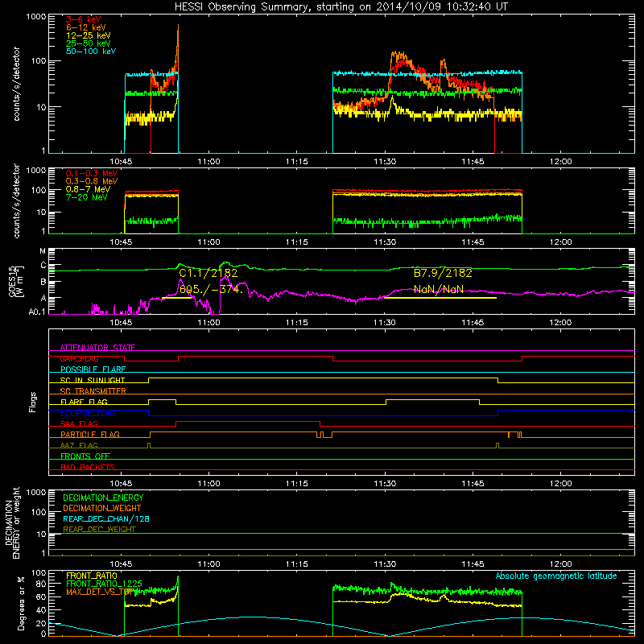The width and height of the screenshot is (644, 644).
Task: Click the DECIMATION ENERGY or weight axis title
Action: [12, 522]
